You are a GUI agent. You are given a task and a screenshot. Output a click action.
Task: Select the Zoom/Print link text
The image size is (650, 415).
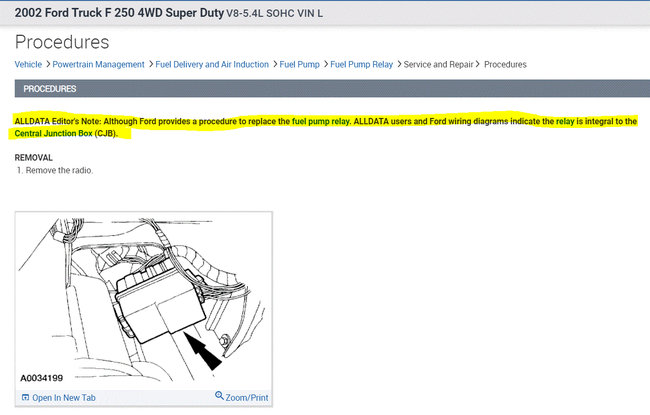point(247,397)
